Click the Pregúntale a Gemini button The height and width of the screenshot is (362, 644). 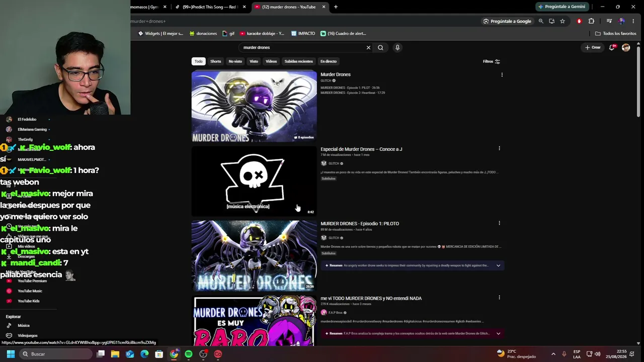562,7
